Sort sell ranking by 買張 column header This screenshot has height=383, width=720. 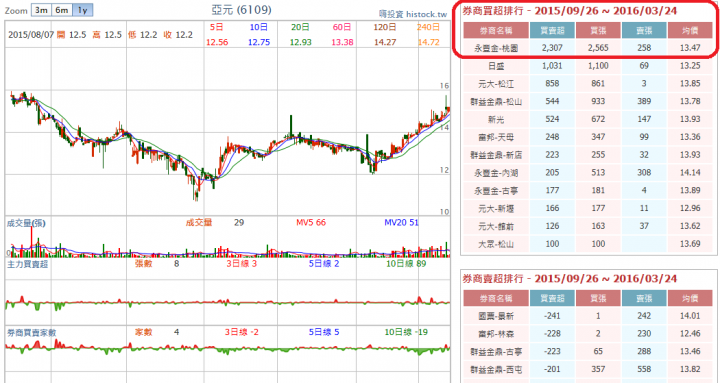(598, 299)
